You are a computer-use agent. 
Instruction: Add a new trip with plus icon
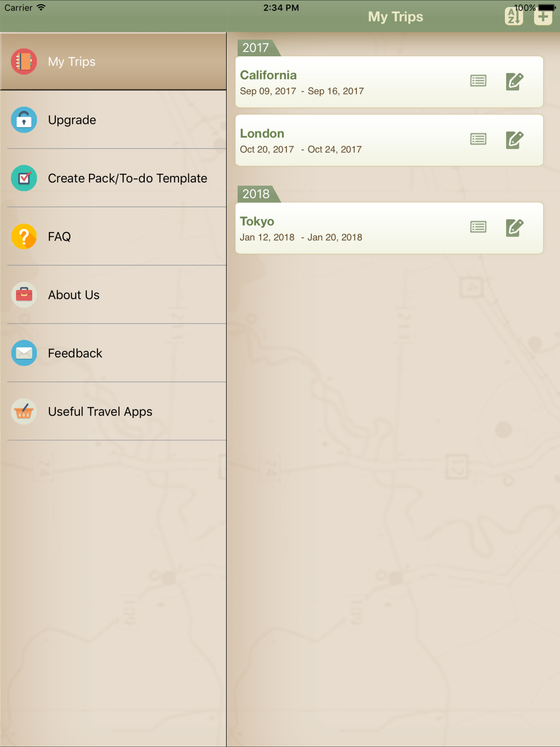[543, 17]
